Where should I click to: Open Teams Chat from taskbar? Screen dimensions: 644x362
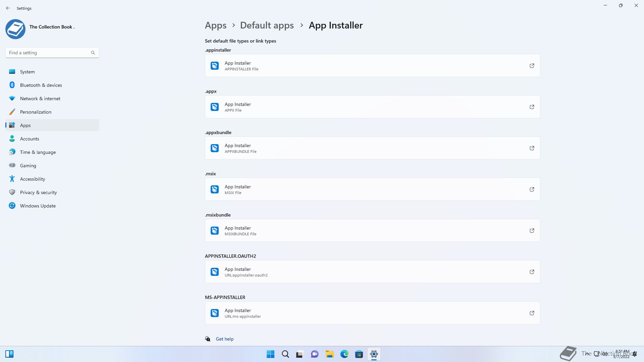tap(315, 354)
